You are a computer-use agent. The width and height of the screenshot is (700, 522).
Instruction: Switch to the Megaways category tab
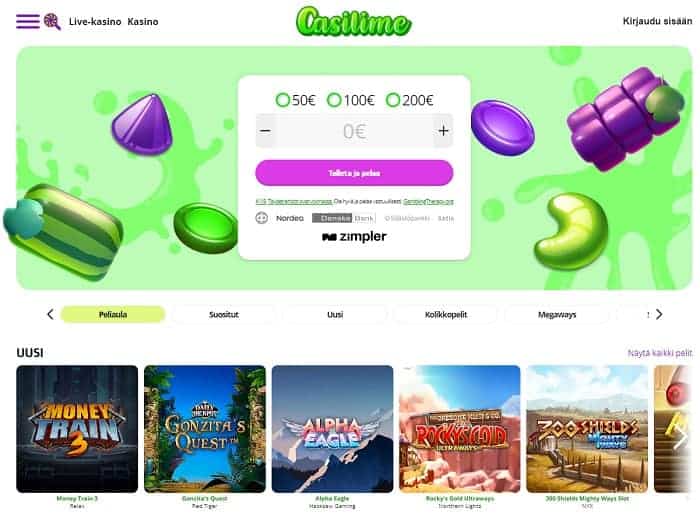[x=557, y=314]
